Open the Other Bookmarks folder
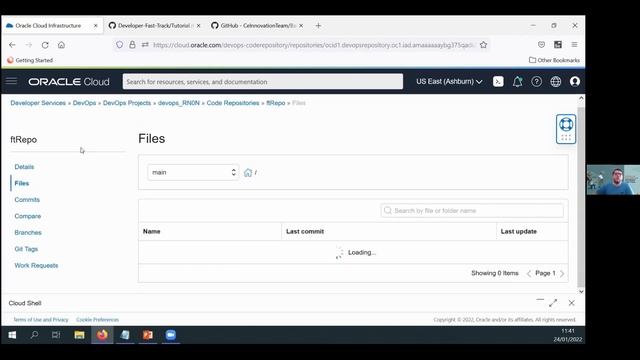 click(554, 60)
